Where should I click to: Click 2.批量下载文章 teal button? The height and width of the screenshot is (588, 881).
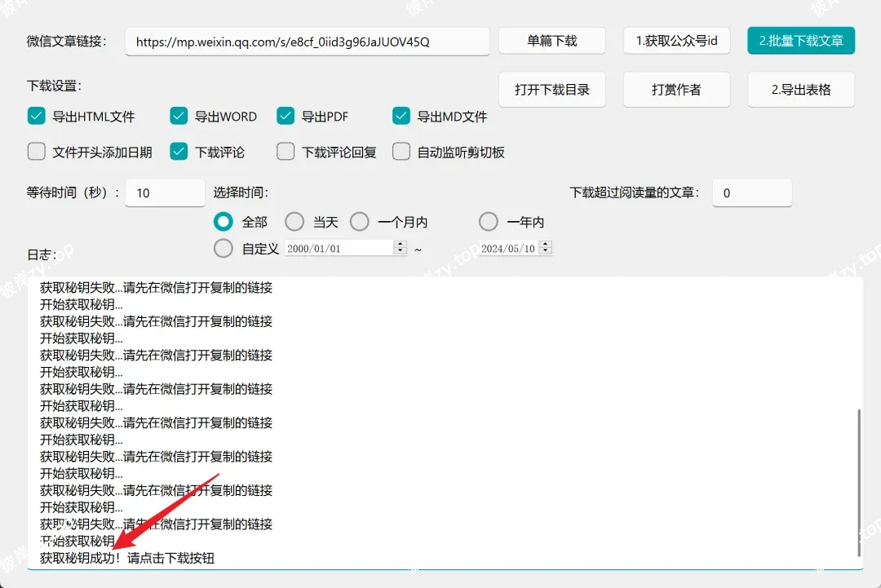(801, 41)
